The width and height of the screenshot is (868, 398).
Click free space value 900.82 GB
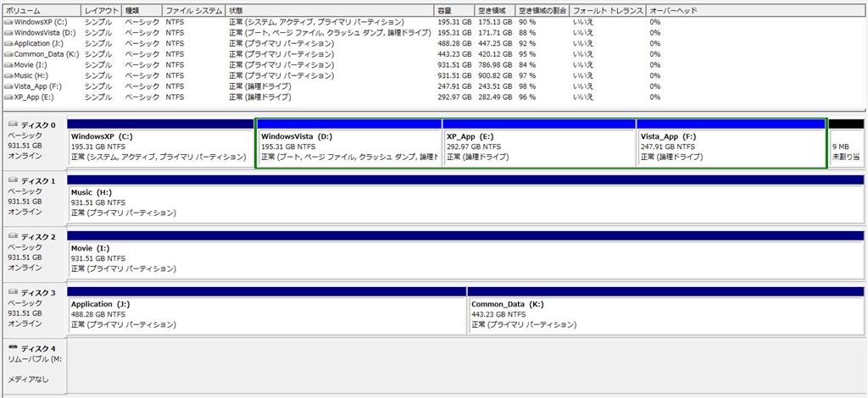click(x=494, y=75)
